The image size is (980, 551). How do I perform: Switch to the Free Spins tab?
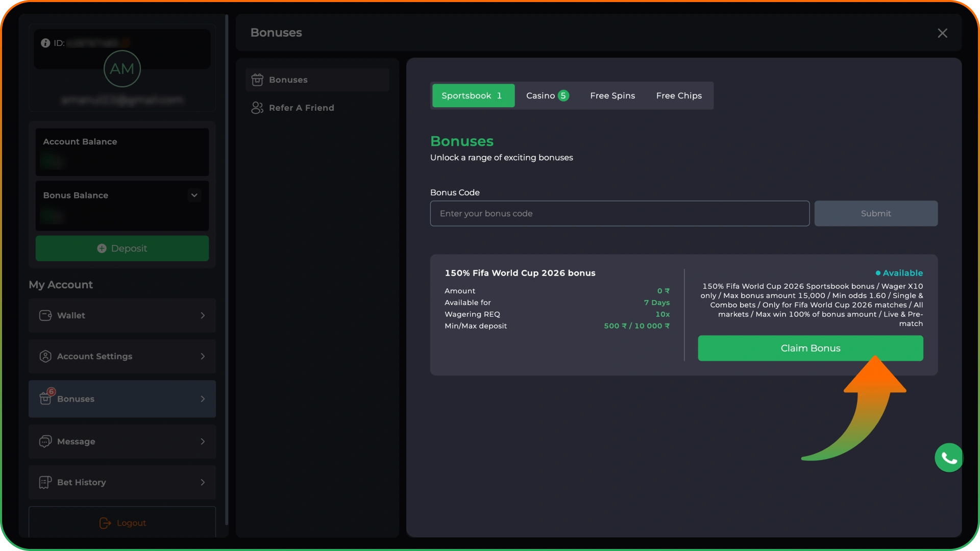coord(612,96)
